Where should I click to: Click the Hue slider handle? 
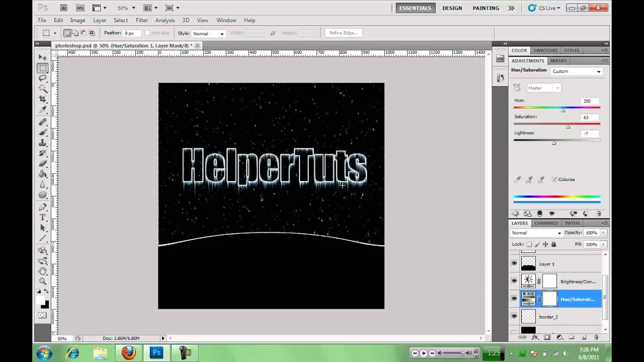(x=563, y=111)
